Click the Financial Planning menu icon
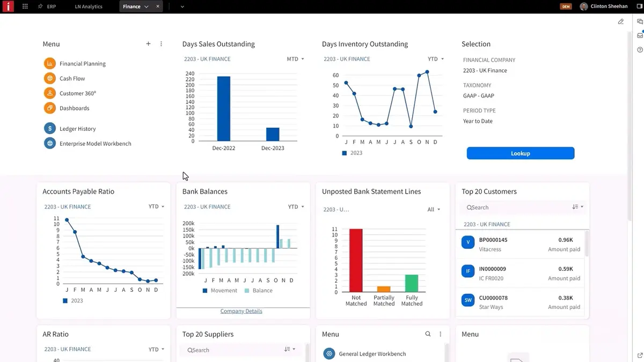Viewport: 644px width, 362px height. [x=50, y=63]
